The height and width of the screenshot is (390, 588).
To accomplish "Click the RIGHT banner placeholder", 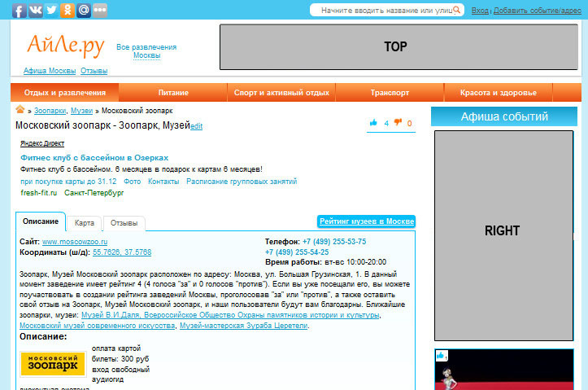I will tap(504, 236).
